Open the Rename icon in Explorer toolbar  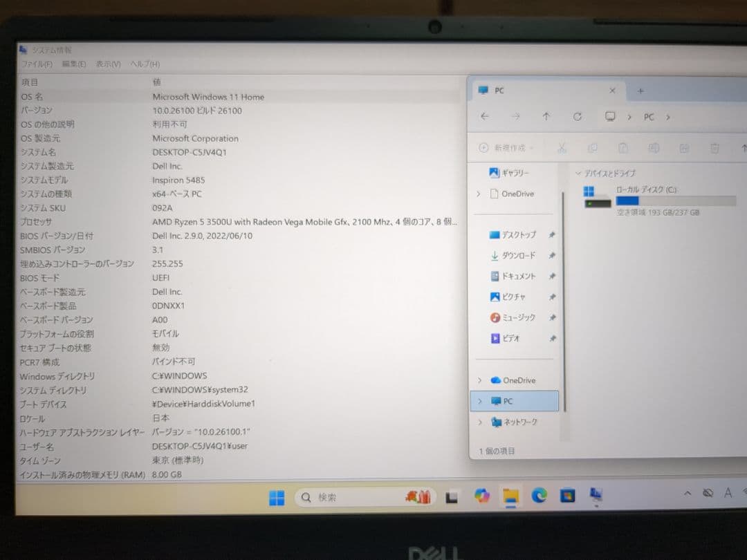(x=654, y=147)
